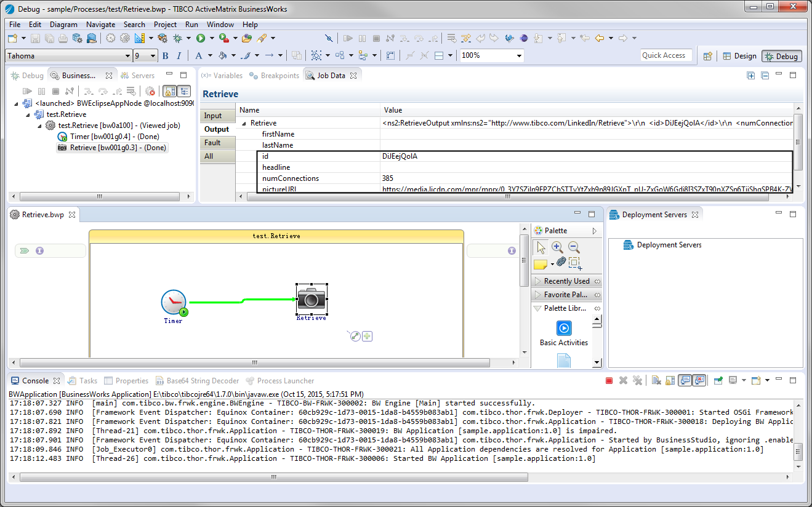The height and width of the screenshot is (507, 812).
Task: Collapse the launched BWEclipseAppNode tree node
Action: coord(15,103)
